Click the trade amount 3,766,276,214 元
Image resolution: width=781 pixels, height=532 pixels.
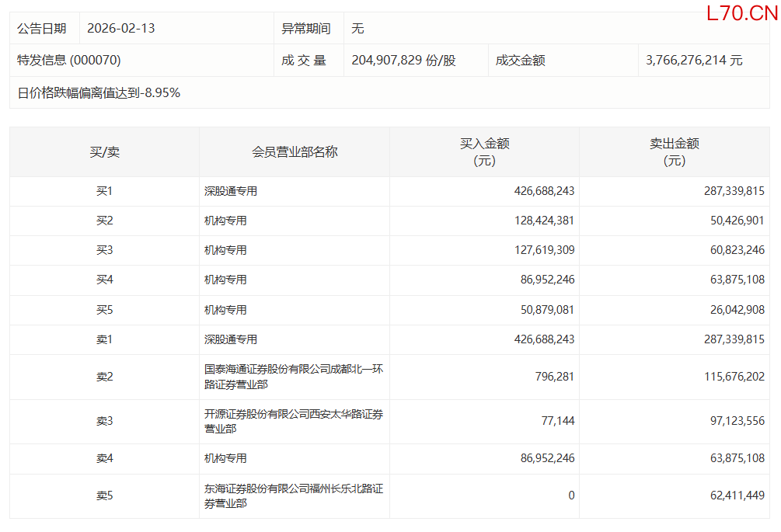[x=694, y=60]
